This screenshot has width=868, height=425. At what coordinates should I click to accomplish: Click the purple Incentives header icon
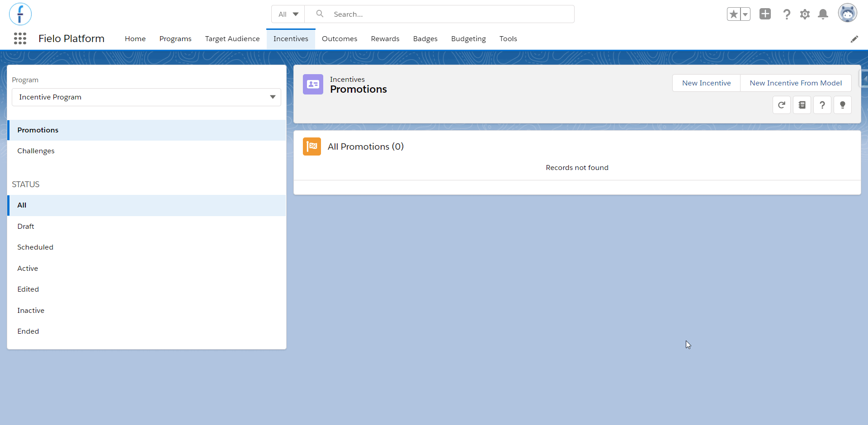click(x=313, y=85)
